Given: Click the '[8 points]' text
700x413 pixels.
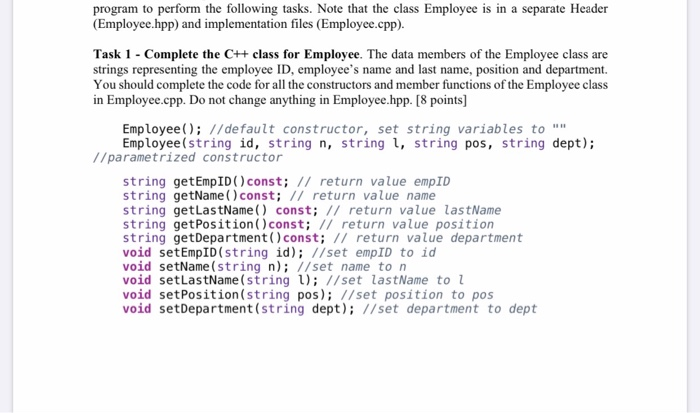Looking at the screenshot, I should coord(441,100).
